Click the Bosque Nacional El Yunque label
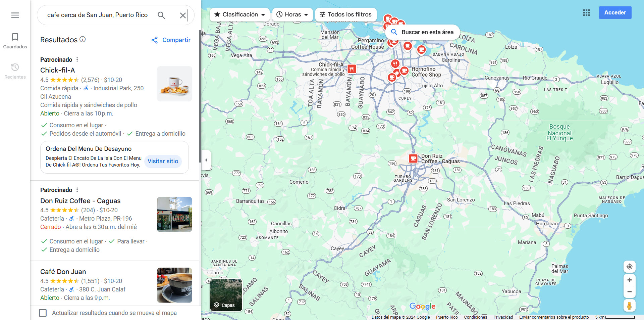Viewport: 644px width, 320px height. 559,132
